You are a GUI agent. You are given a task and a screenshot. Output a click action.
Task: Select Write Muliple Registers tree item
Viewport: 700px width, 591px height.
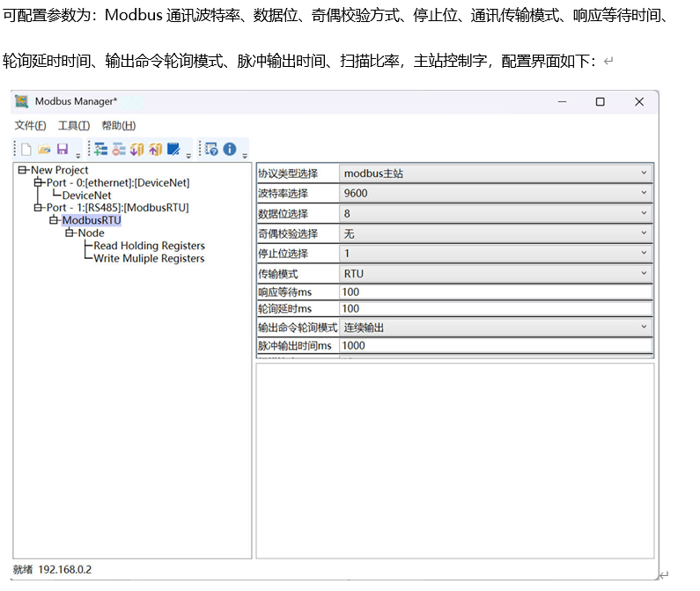tap(149, 258)
